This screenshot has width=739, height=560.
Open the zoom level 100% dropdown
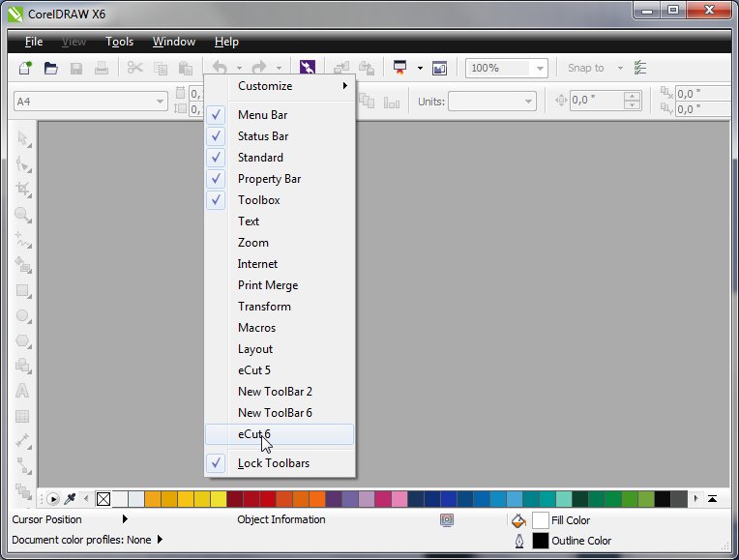coord(539,68)
